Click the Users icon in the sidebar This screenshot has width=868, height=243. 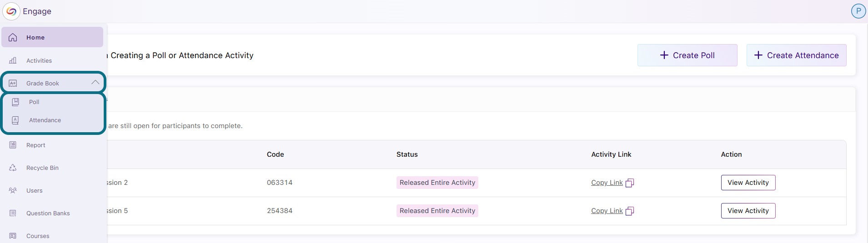point(13,190)
